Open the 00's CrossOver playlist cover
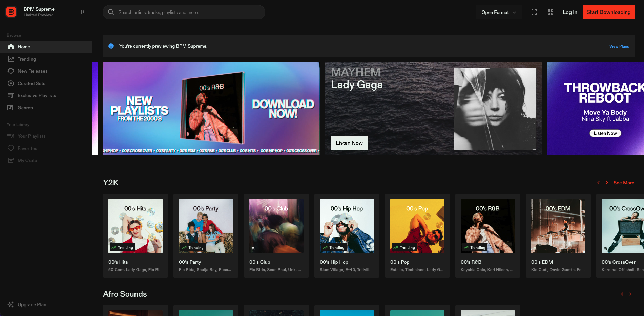Viewport: 644px width, 316px height. click(623, 226)
